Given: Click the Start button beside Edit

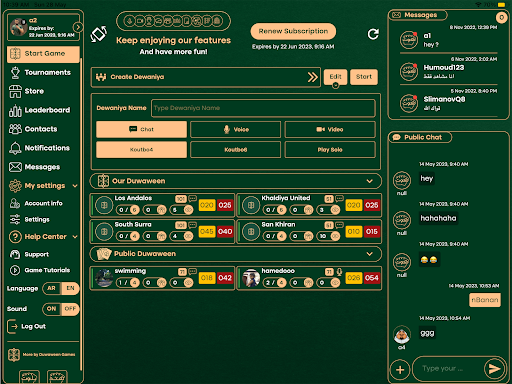Looking at the screenshot, I should click(364, 77).
